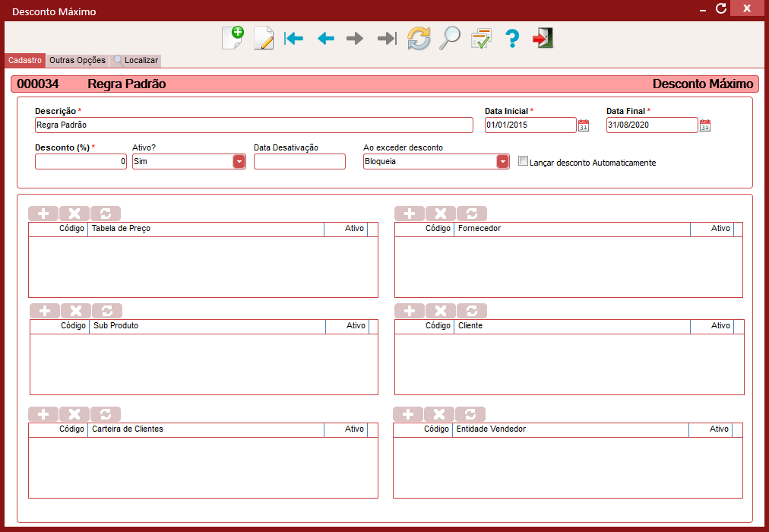769x532 pixels.
Task: Open the Data Inicial calendar picker
Action: pyautogui.click(x=583, y=125)
